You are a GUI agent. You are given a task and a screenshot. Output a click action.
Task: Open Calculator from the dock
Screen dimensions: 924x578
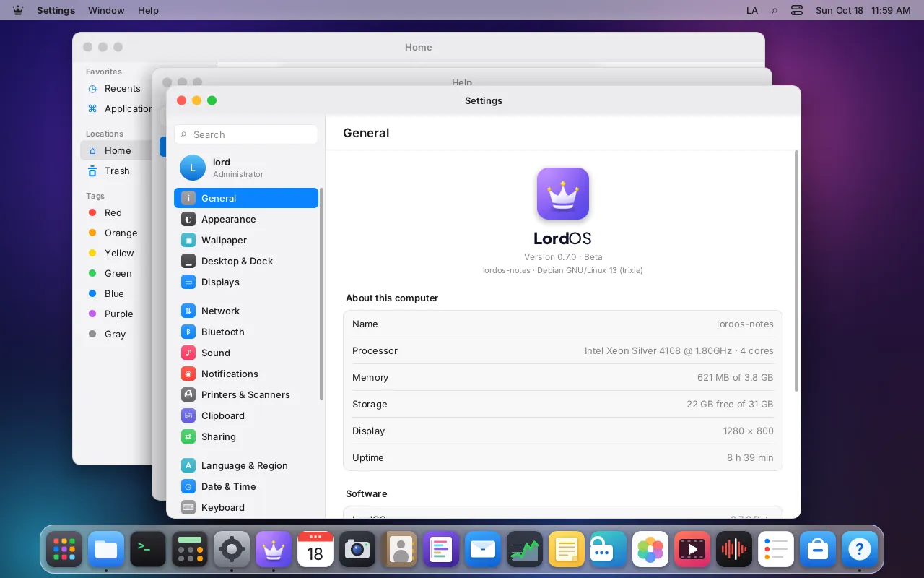(190, 550)
